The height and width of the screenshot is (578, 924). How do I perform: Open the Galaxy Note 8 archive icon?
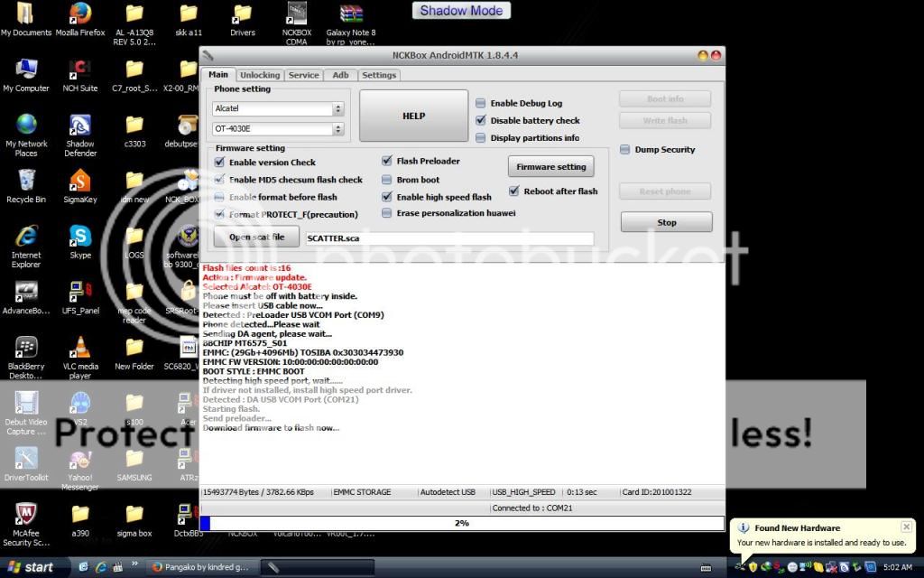(x=351, y=14)
